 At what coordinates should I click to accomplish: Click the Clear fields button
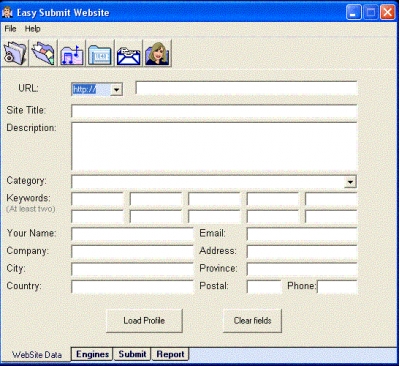click(x=252, y=321)
